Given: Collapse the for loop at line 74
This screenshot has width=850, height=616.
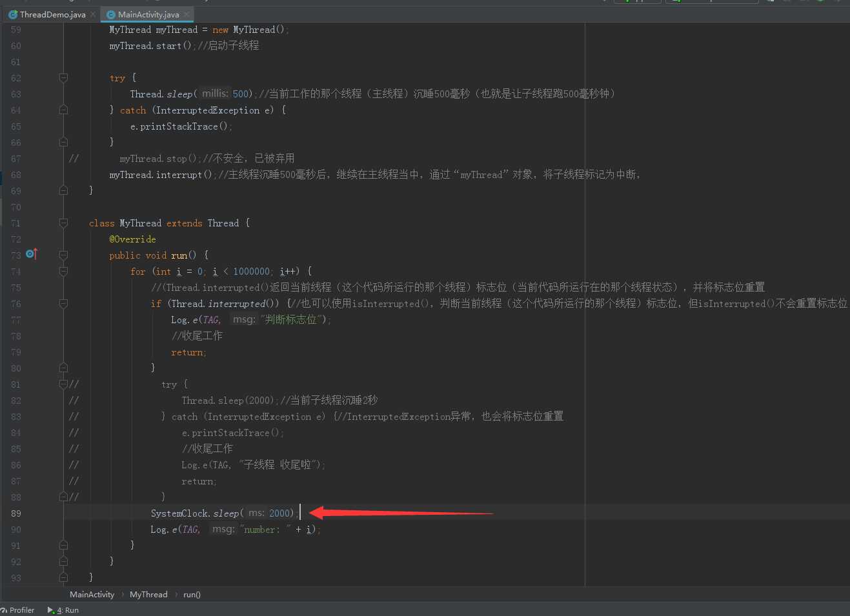Looking at the screenshot, I should pyautogui.click(x=63, y=271).
